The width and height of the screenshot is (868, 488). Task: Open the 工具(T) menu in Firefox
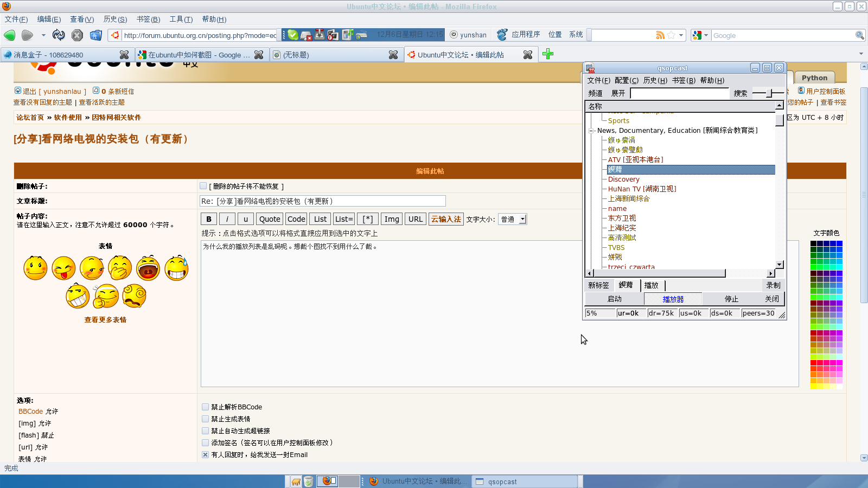click(181, 19)
